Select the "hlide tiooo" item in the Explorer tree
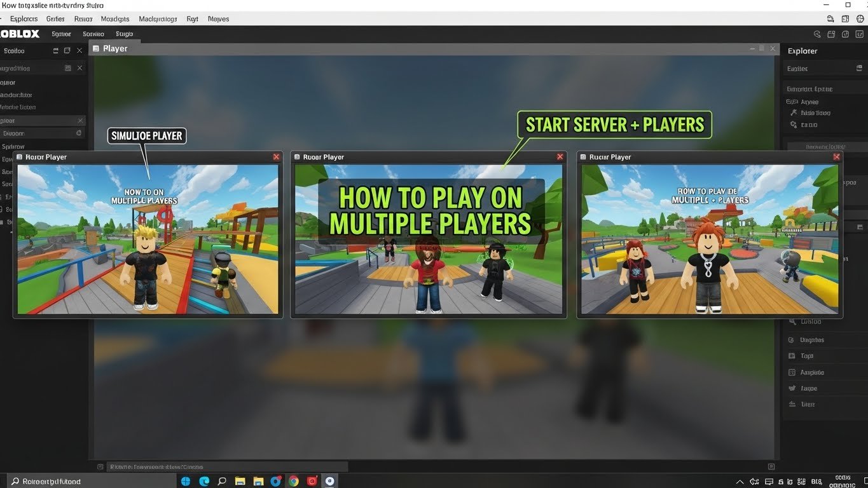This screenshot has height=488, width=868. pos(815,113)
